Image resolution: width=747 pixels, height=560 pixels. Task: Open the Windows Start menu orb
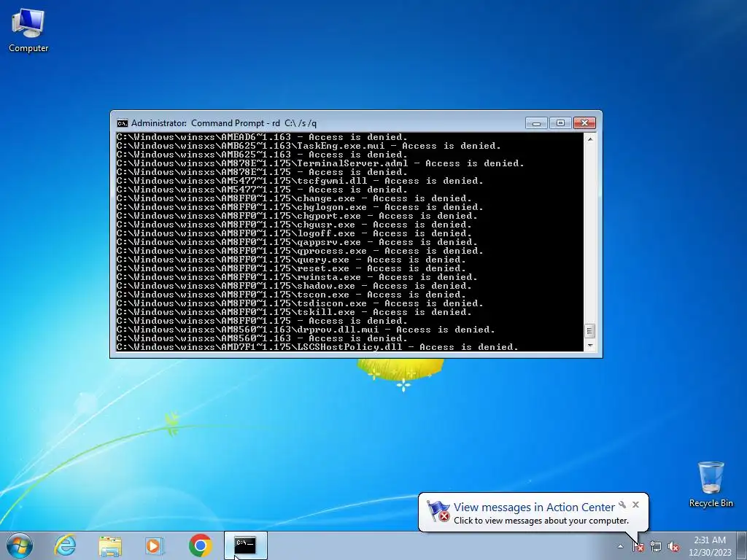[20, 545]
